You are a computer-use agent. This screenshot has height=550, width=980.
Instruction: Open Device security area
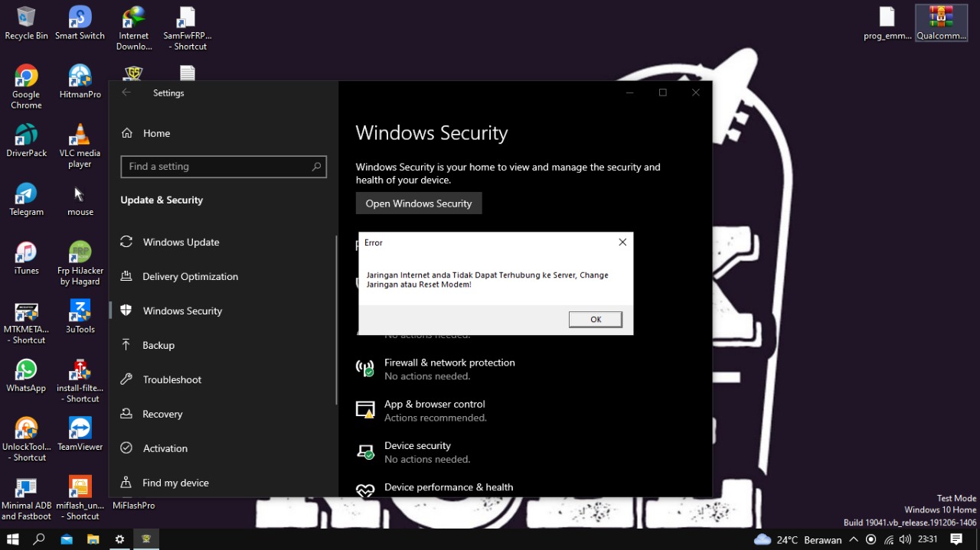417,451
